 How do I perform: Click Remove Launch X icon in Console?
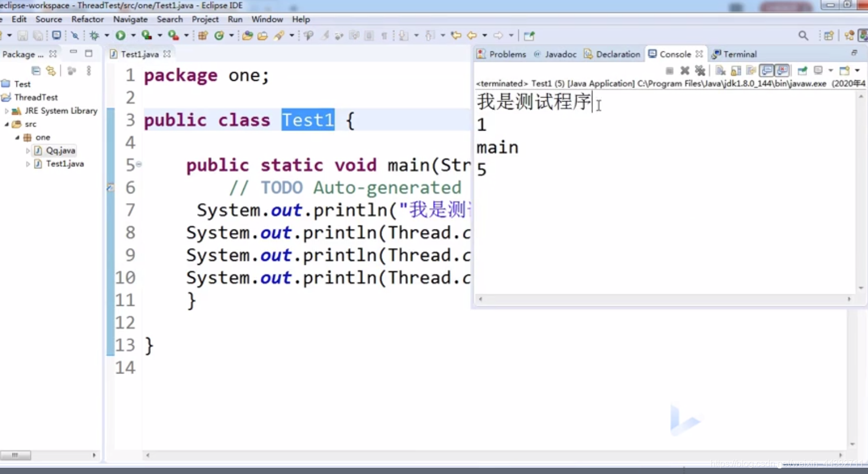point(684,71)
